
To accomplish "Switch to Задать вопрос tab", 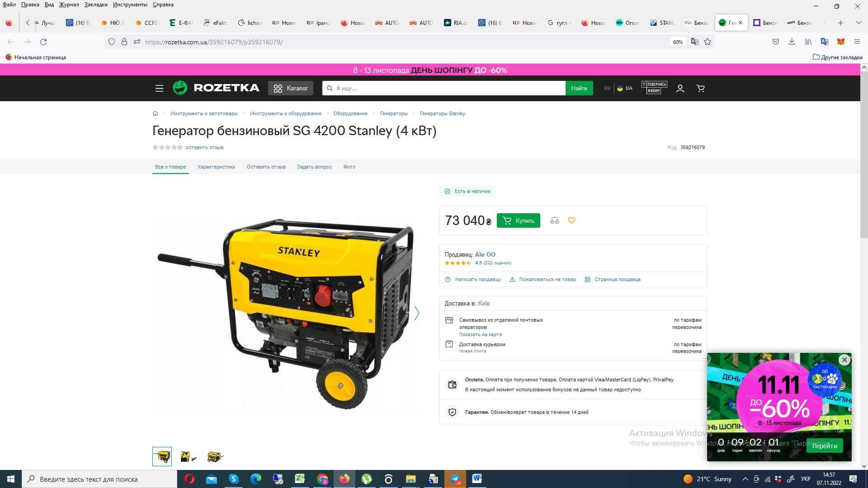I will (314, 167).
